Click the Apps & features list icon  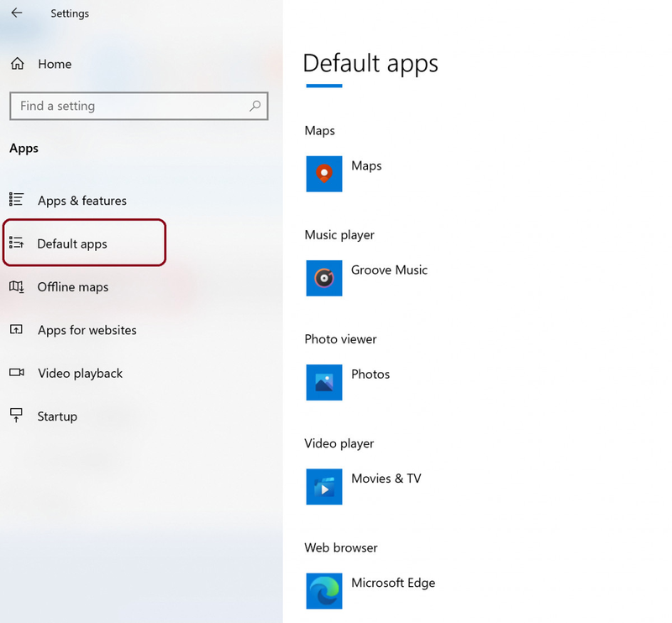coord(16,199)
